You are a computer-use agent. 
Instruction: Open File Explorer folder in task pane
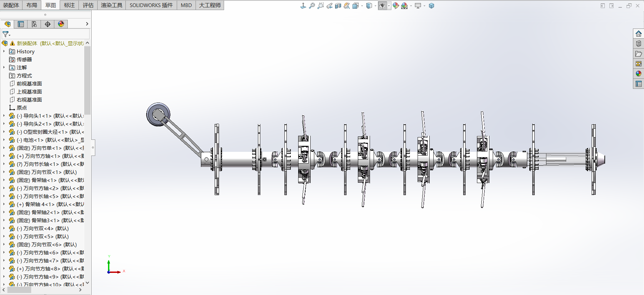[638, 54]
